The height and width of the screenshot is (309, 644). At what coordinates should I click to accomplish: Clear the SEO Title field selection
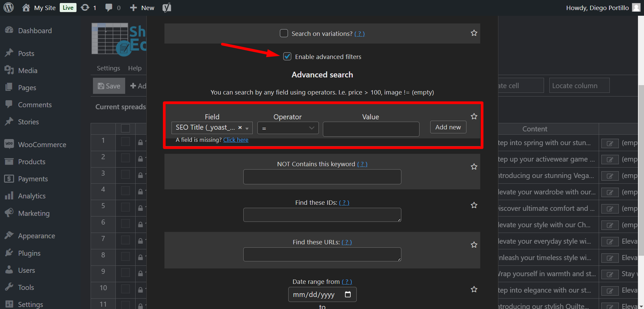(x=240, y=128)
